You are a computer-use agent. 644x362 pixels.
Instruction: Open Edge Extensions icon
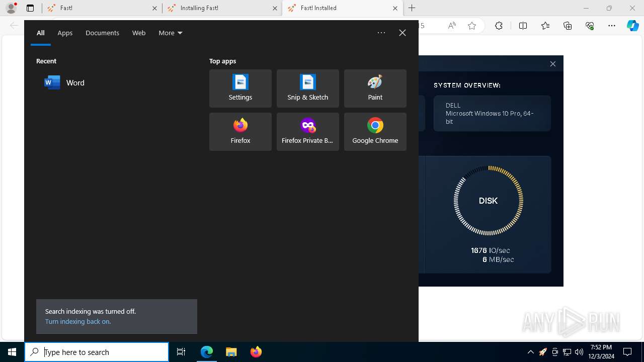(499, 26)
